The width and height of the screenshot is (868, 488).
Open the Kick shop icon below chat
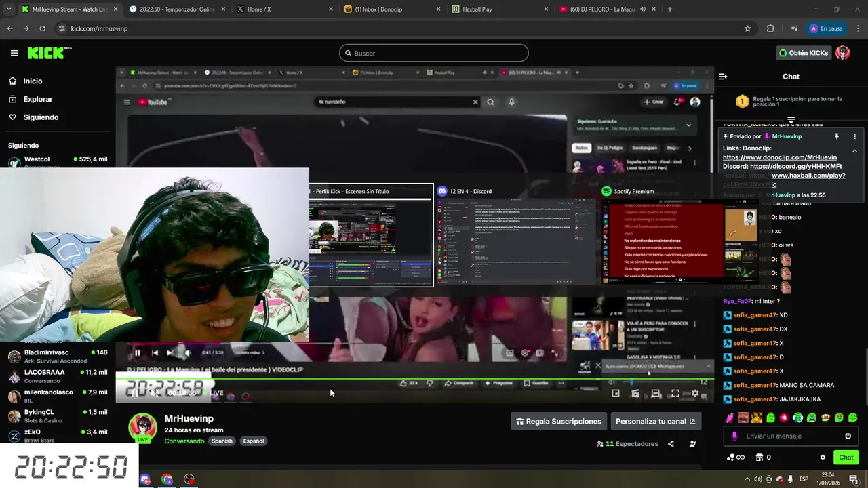759,457
